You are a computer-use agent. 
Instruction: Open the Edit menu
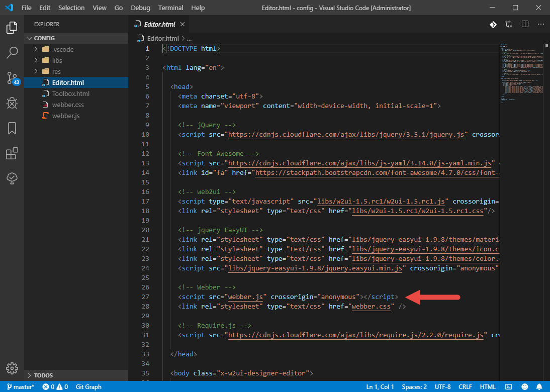[x=45, y=8]
